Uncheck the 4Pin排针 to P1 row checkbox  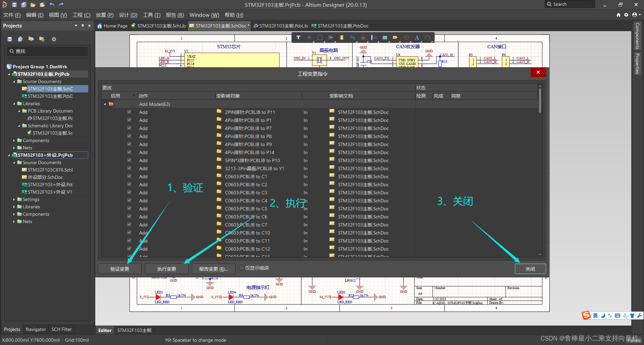(129, 120)
